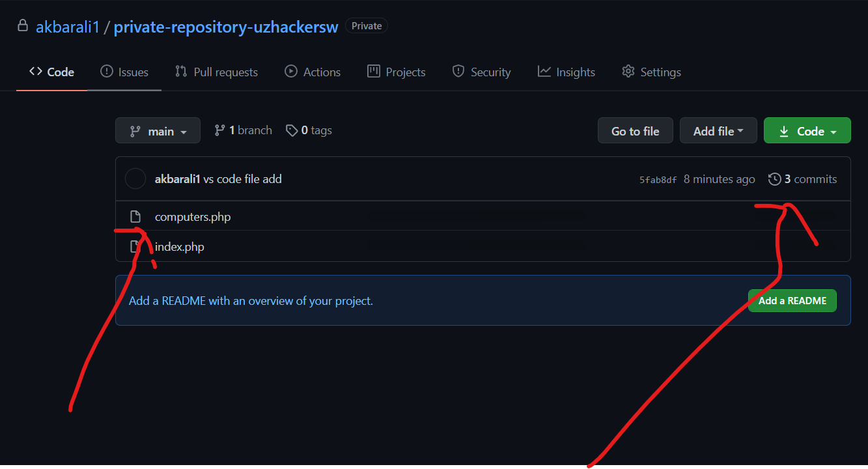Click the Projects board icon

[374, 72]
